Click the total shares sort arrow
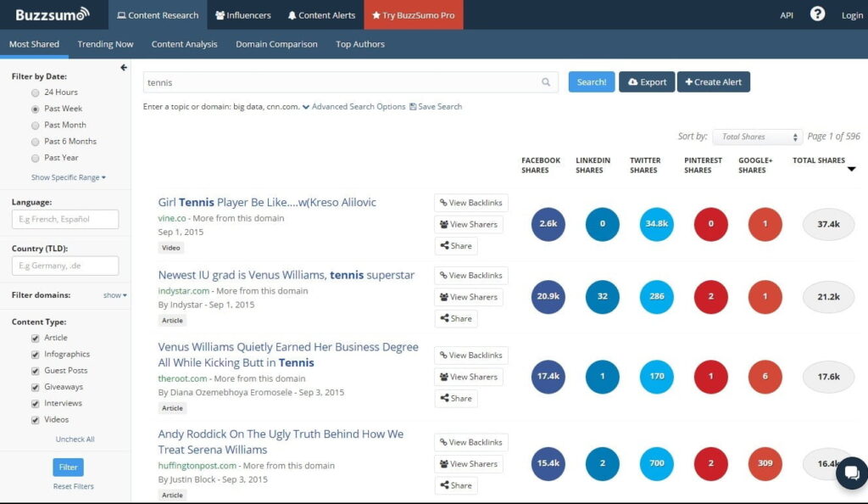The width and height of the screenshot is (868, 504). [x=851, y=169]
